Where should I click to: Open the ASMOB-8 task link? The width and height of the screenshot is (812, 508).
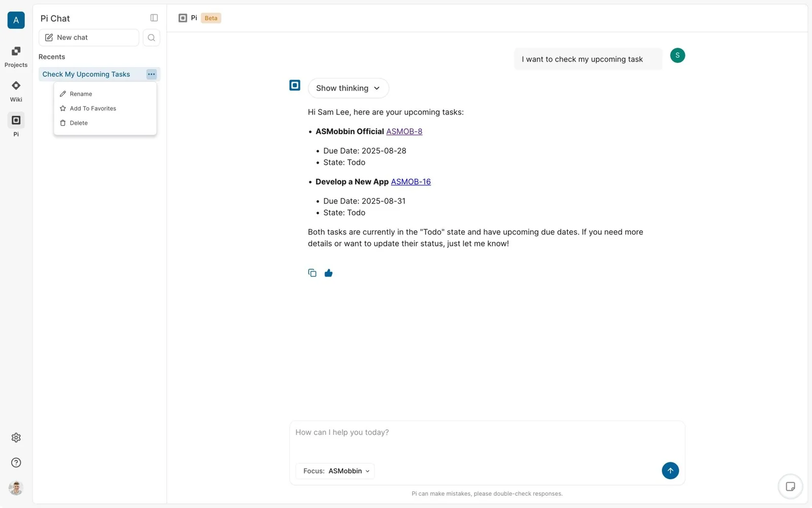coord(404,132)
